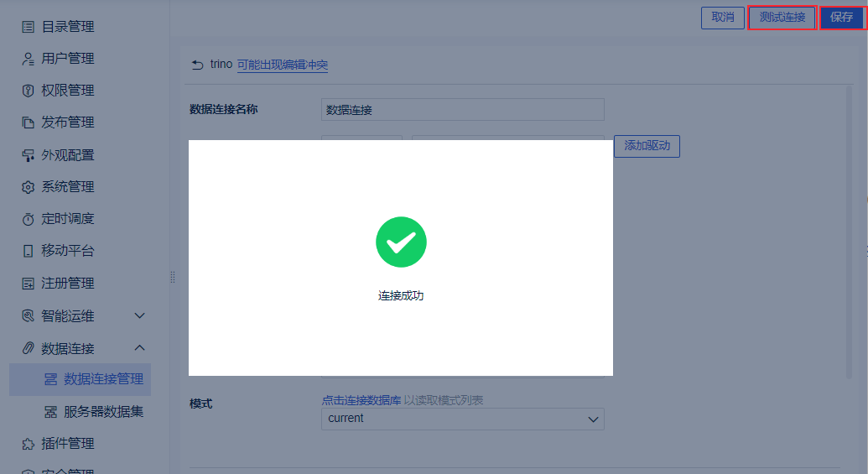Click the 点击连接数据库 link

[x=361, y=400]
